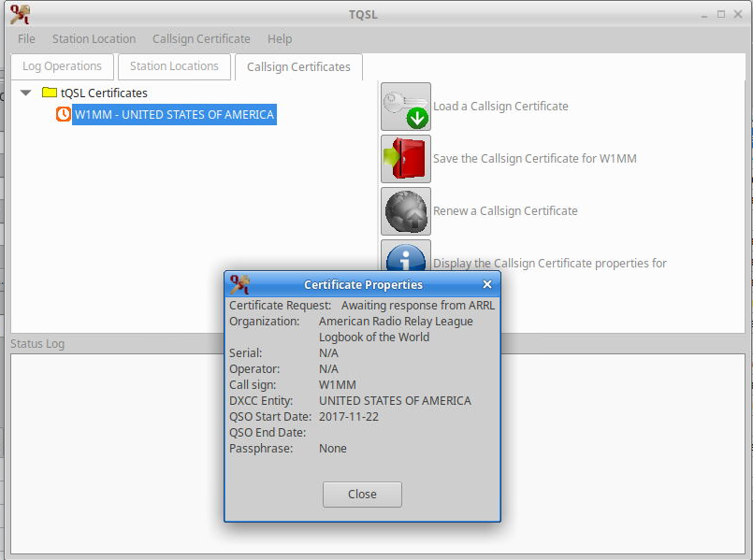Click the Load a Callsign Certificate label
Viewport: 753px width, 560px height.
click(500, 107)
